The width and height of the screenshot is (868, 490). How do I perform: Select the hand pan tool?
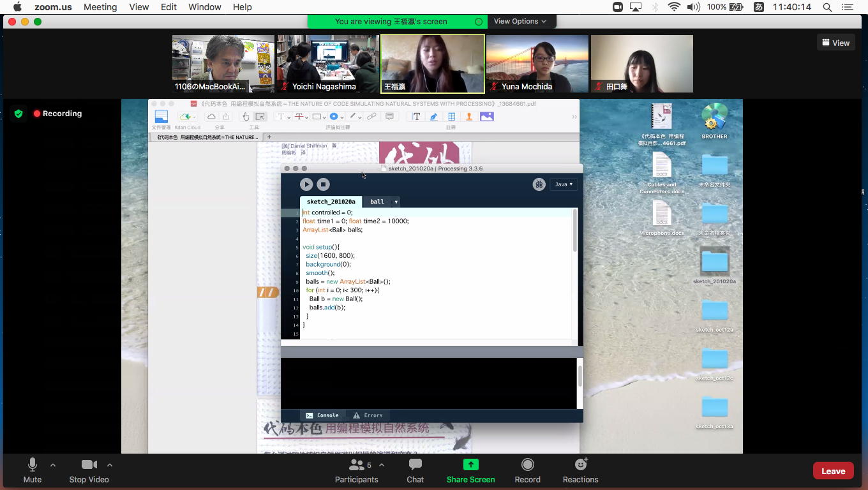pyautogui.click(x=246, y=117)
